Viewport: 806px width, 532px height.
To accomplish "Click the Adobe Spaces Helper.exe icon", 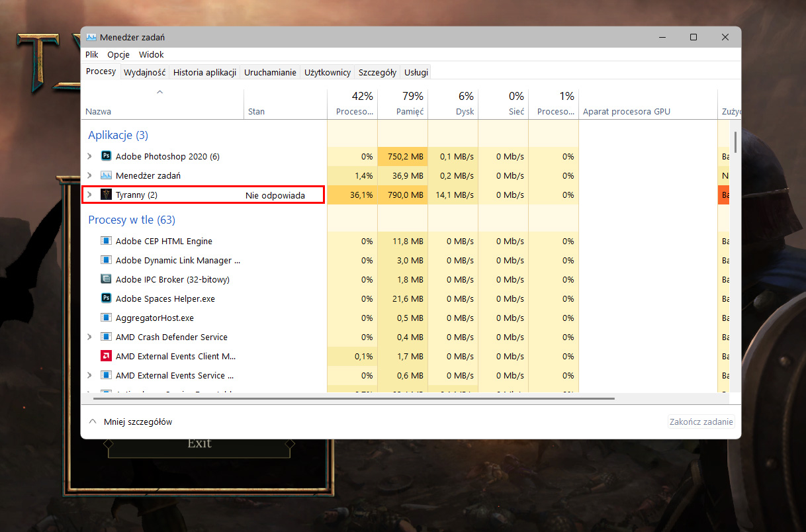I will pos(106,298).
